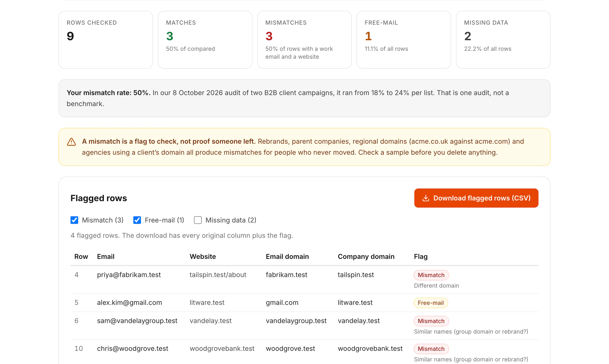Viewport: 609px width, 364px height.
Task: Click the Missing Data count 2
Action: click(468, 36)
